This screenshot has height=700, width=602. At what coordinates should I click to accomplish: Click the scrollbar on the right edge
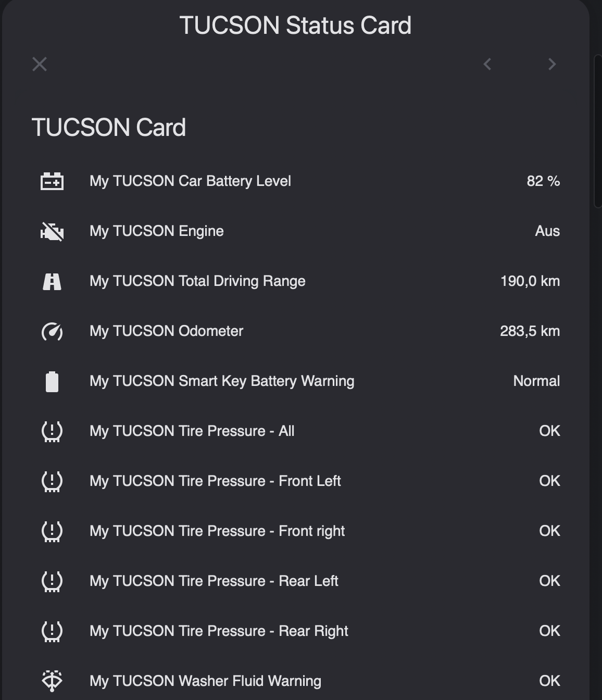[x=598, y=131]
